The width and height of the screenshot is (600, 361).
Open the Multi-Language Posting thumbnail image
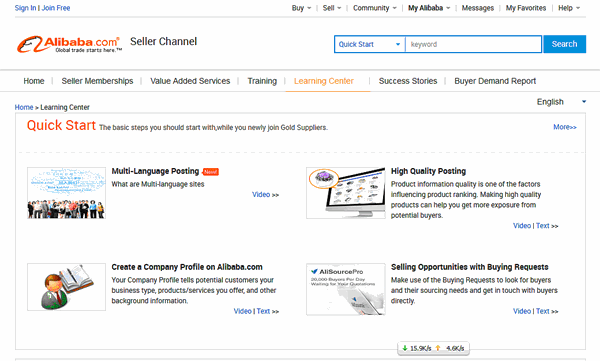click(x=67, y=193)
